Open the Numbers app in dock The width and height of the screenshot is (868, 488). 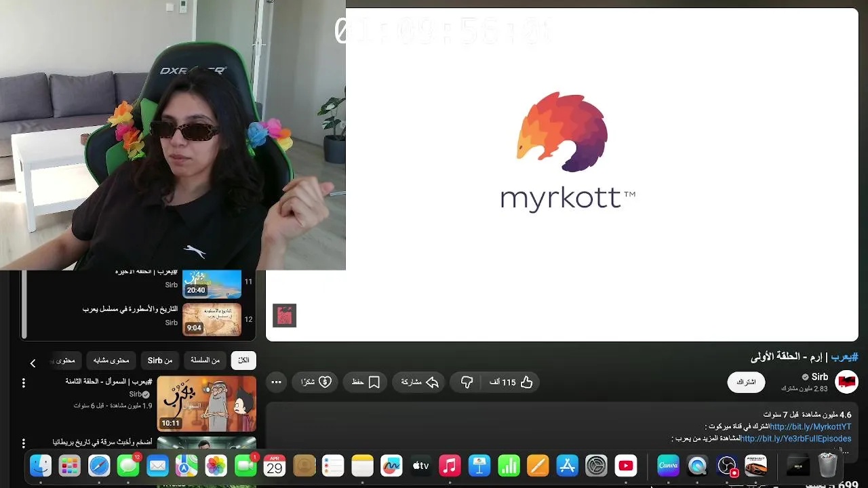pyautogui.click(x=509, y=466)
